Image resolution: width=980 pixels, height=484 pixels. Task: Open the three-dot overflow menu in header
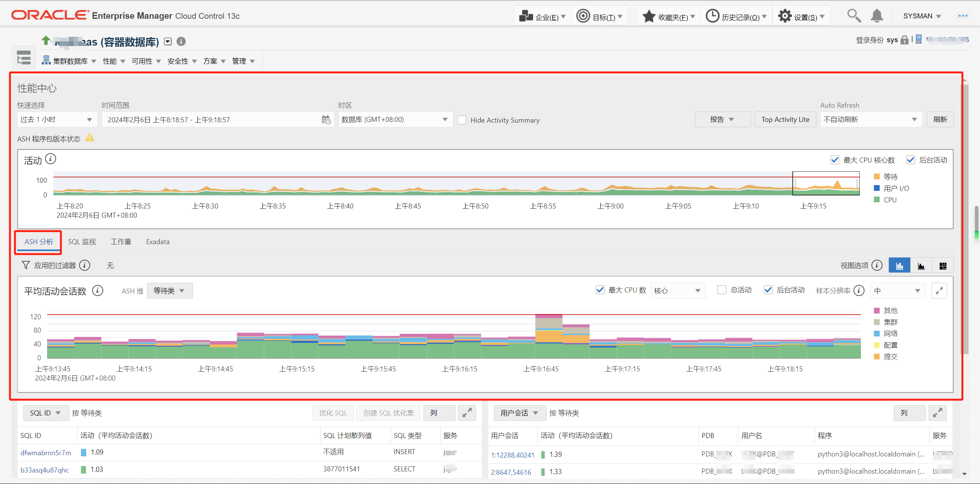[963, 16]
